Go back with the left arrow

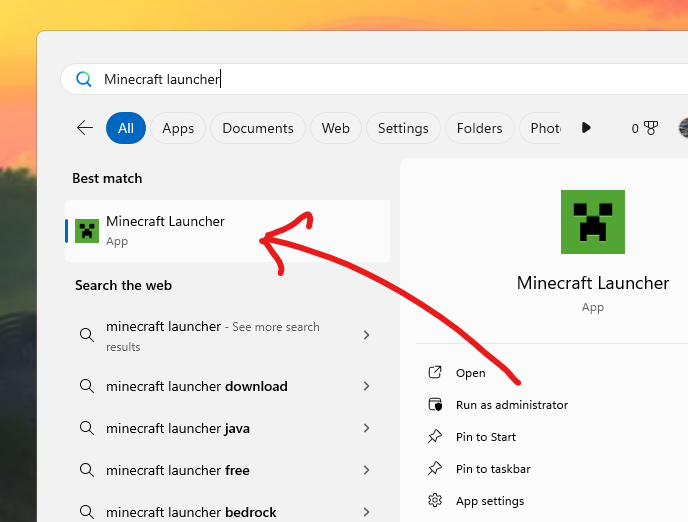[x=85, y=128]
